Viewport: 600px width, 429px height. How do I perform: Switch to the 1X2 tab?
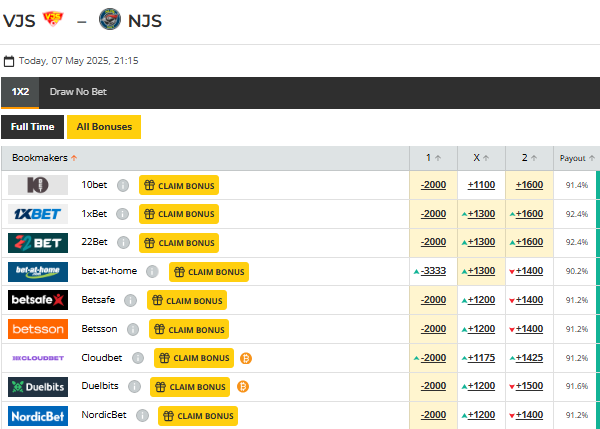pyautogui.click(x=20, y=92)
